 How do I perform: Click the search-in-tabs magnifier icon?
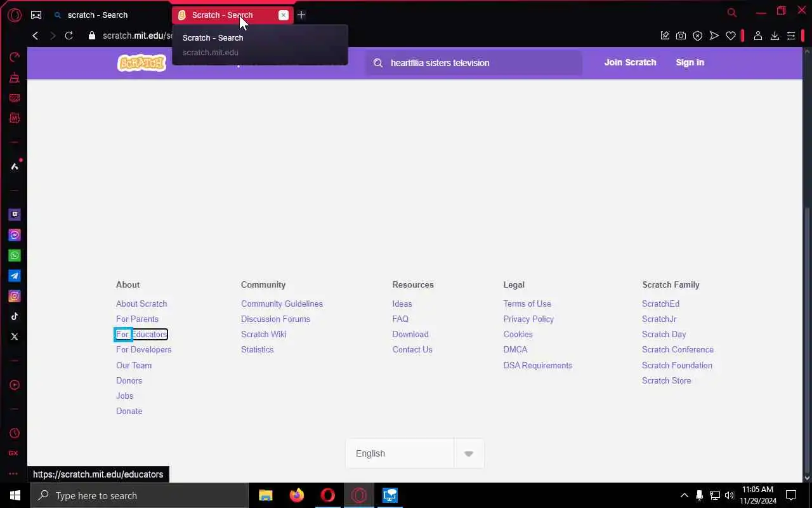[x=732, y=12]
